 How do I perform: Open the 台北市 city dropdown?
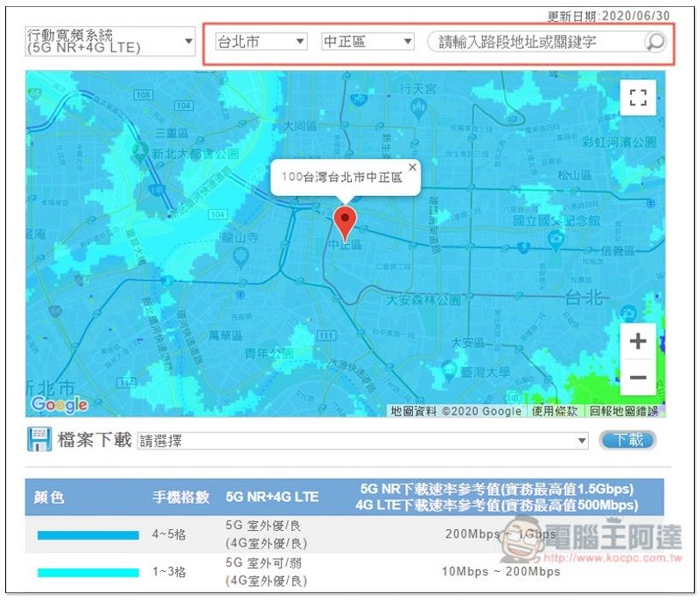261,41
